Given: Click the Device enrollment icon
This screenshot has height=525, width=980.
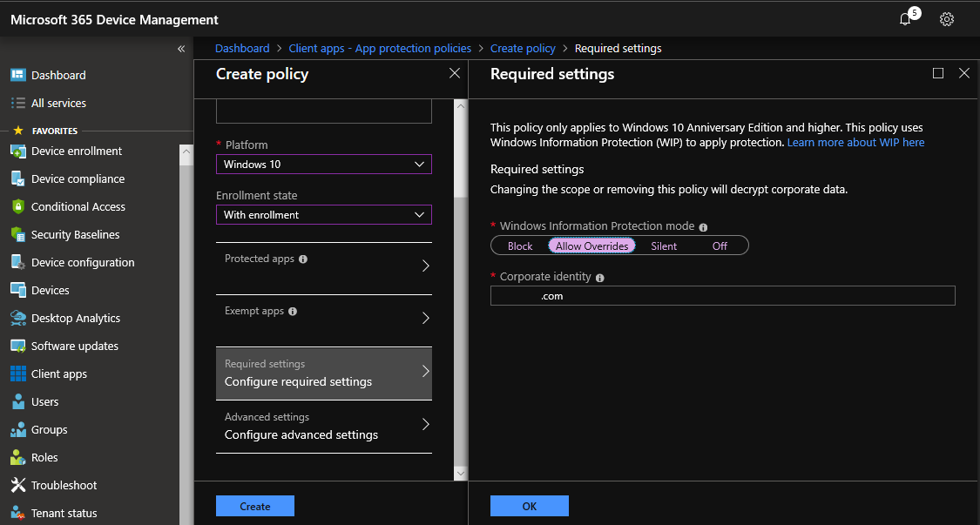Looking at the screenshot, I should pos(18,151).
